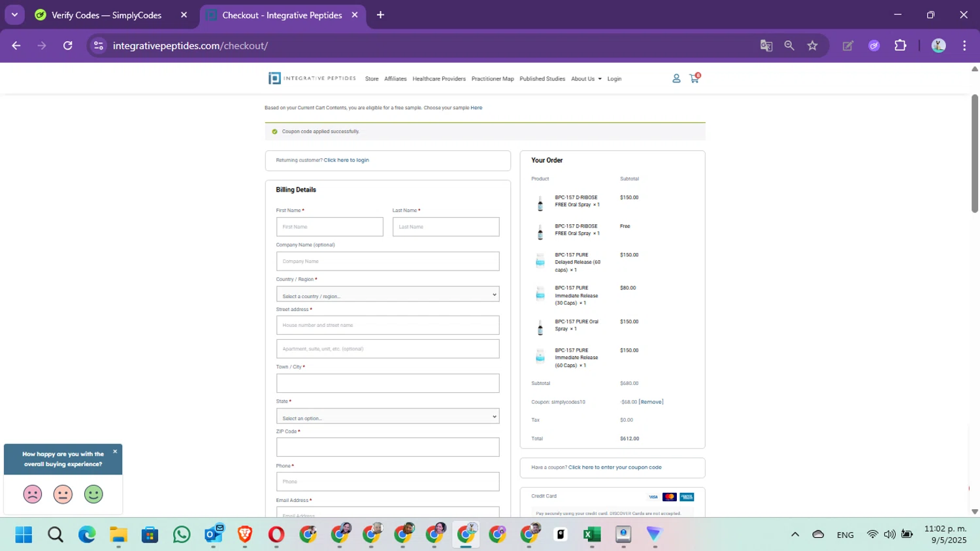Open the State dropdown
Viewport: 980px width, 551px height.
tap(388, 416)
